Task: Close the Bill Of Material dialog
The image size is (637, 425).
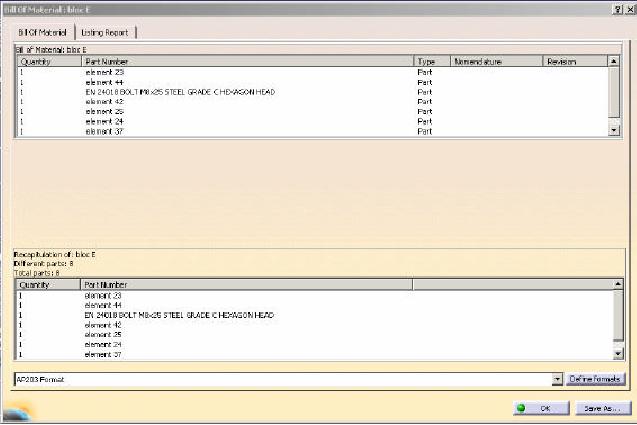Action: [628, 8]
